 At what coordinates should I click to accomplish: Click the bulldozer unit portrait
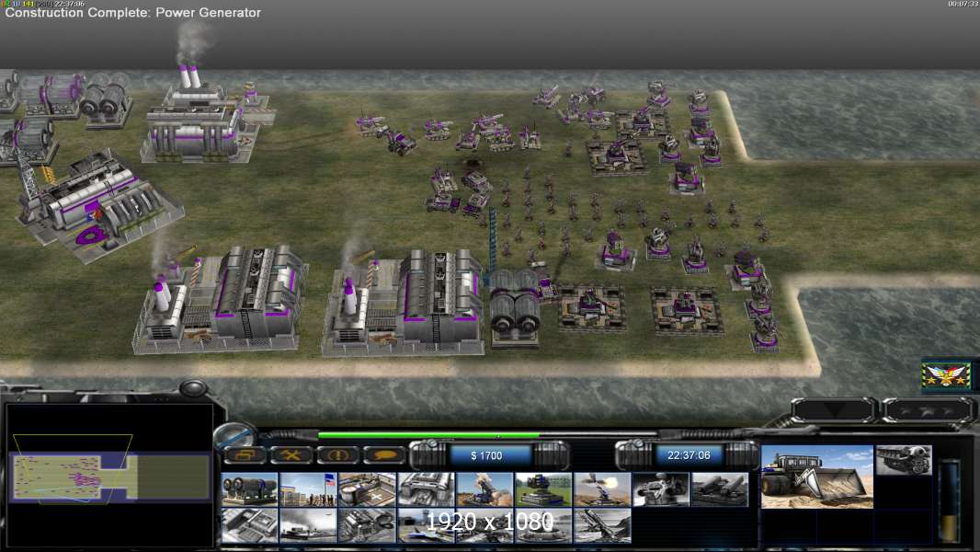point(817,477)
